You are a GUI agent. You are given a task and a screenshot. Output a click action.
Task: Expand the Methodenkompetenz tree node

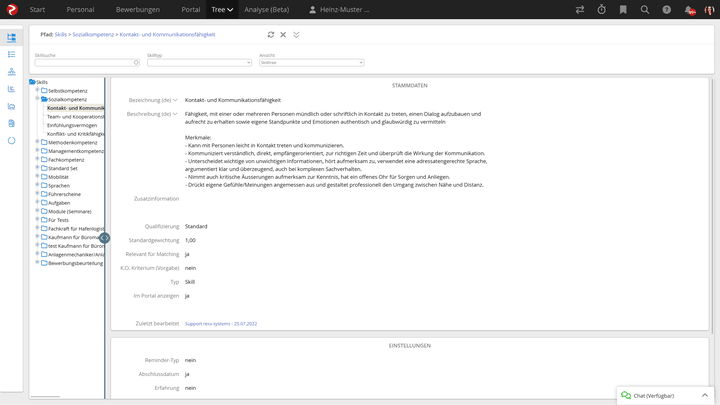(37, 142)
